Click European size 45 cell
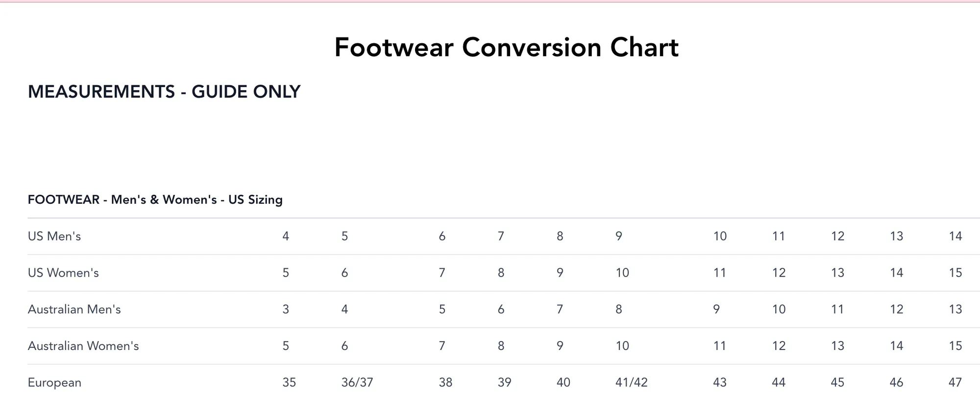980x420 pixels. tap(838, 382)
